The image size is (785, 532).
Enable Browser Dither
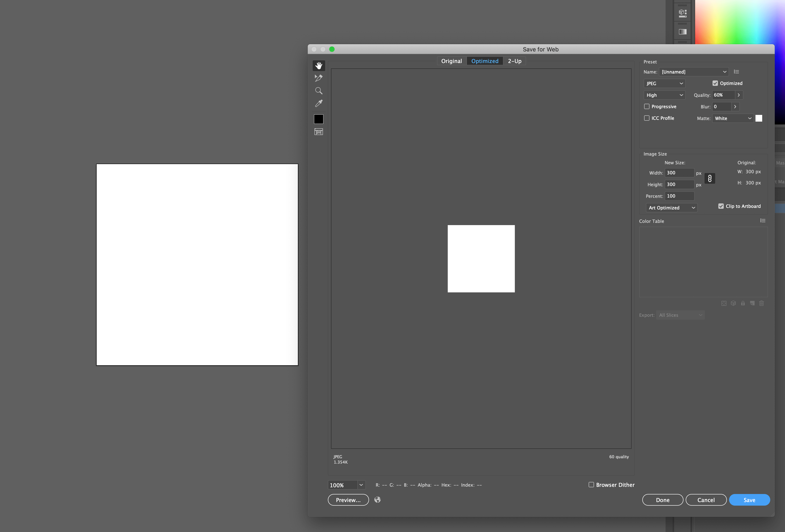coord(591,485)
